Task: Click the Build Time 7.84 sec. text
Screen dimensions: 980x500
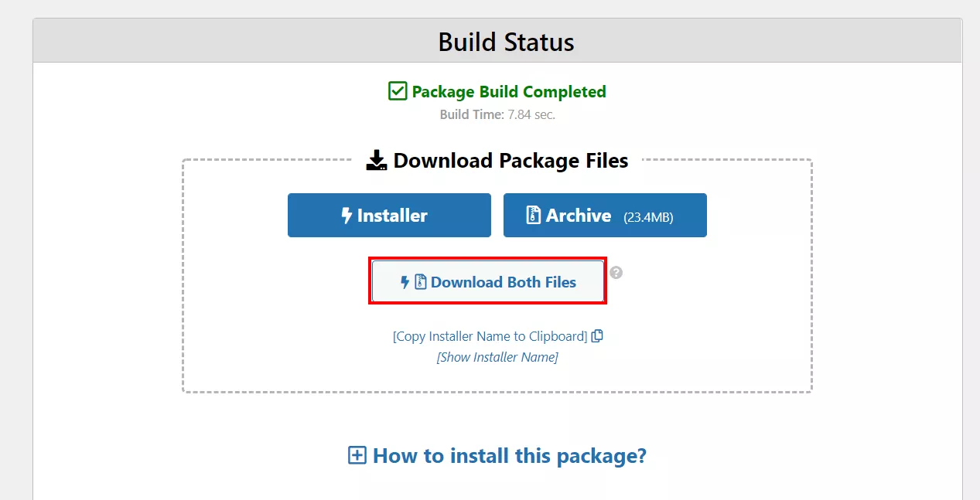Action: click(497, 114)
